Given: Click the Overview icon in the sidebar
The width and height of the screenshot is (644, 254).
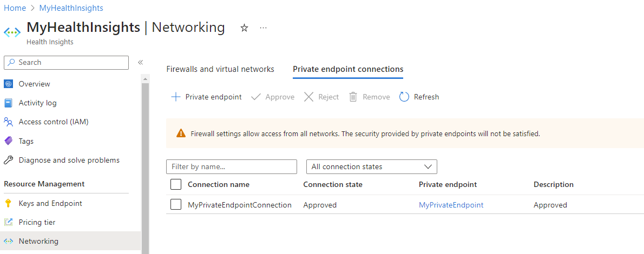Looking at the screenshot, I should click(x=8, y=84).
